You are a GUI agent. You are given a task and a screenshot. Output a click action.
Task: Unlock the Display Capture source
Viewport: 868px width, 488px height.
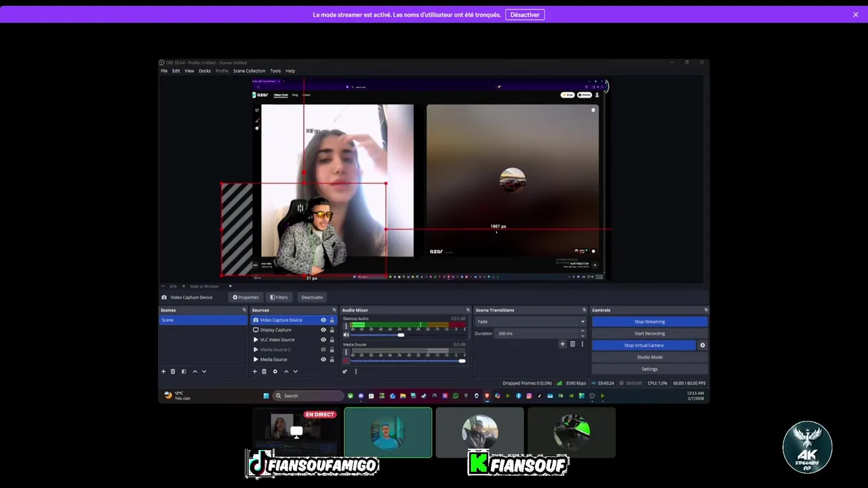point(332,330)
